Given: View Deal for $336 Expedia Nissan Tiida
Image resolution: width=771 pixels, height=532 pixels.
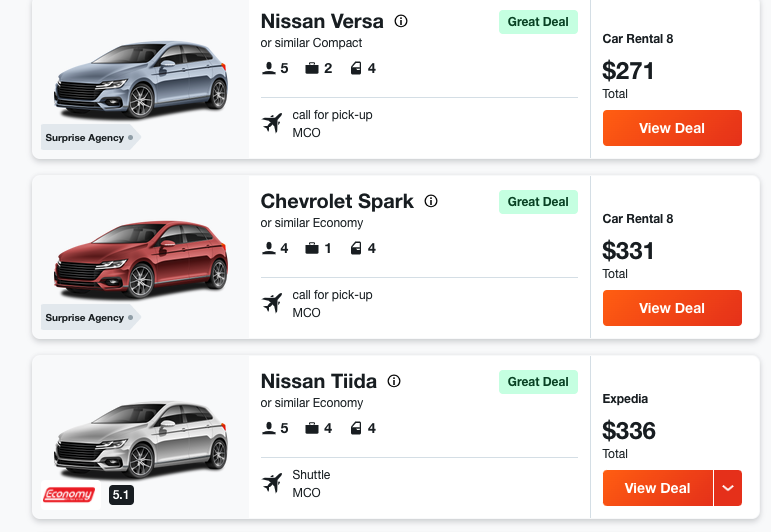Looking at the screenshot, I should [x=657, y=488].
